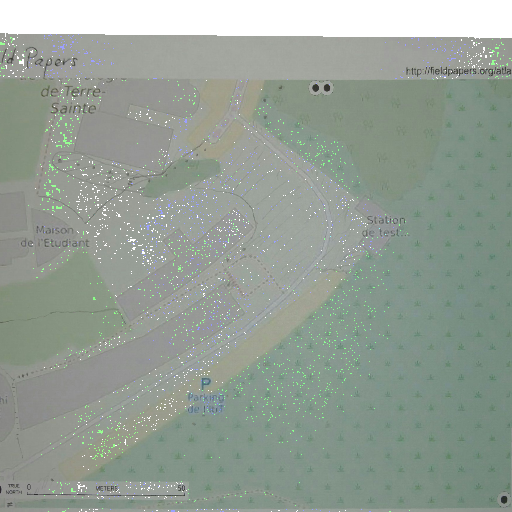Click the blue Parking P symbol

206,384
